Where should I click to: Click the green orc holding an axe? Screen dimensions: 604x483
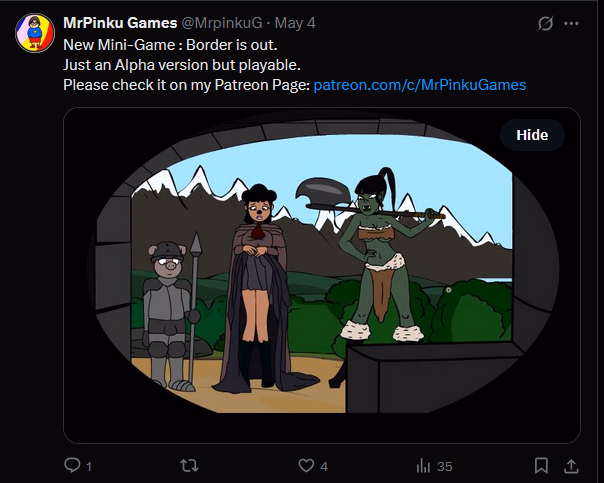click(381, 254)
